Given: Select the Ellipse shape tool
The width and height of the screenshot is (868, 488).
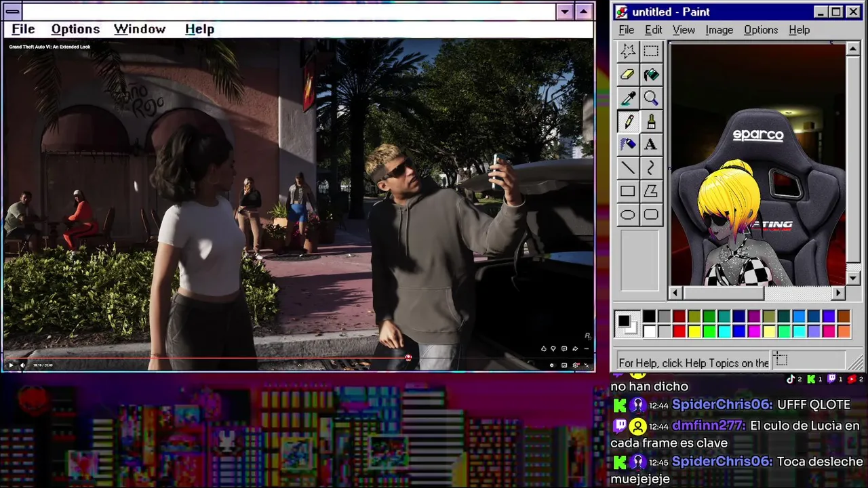Looking at the screenshot, I should 628,215.
